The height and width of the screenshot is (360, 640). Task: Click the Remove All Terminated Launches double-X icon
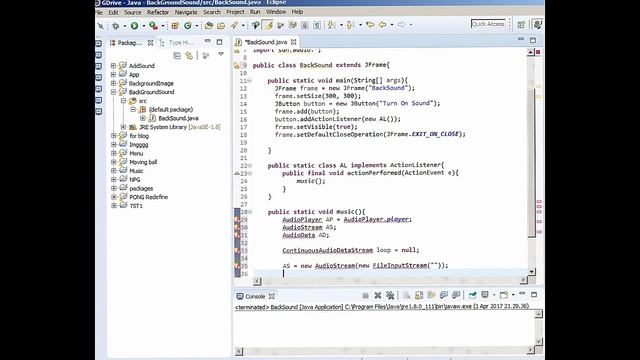[x=390, y=296]
